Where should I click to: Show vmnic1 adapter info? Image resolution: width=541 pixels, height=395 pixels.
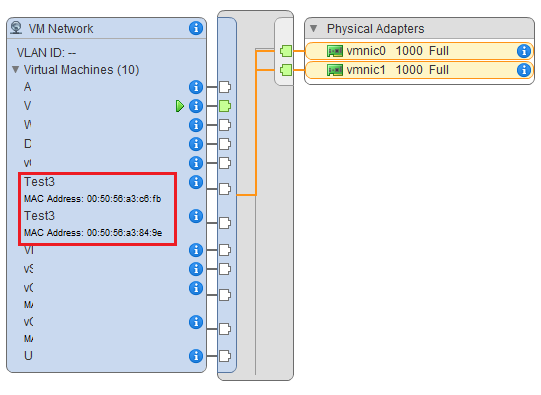[x=524, y=70]
